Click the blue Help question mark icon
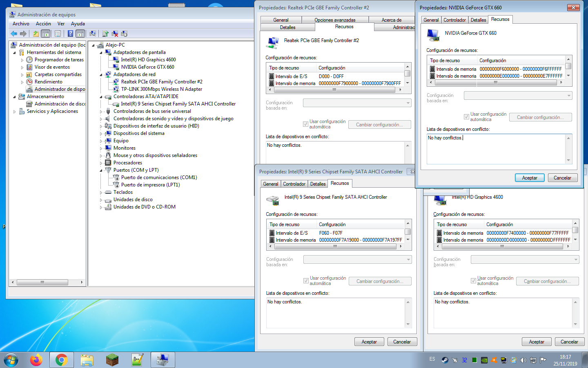Image resolution: width=588 pixels, height=368 pixels. [x=70, y=34]
